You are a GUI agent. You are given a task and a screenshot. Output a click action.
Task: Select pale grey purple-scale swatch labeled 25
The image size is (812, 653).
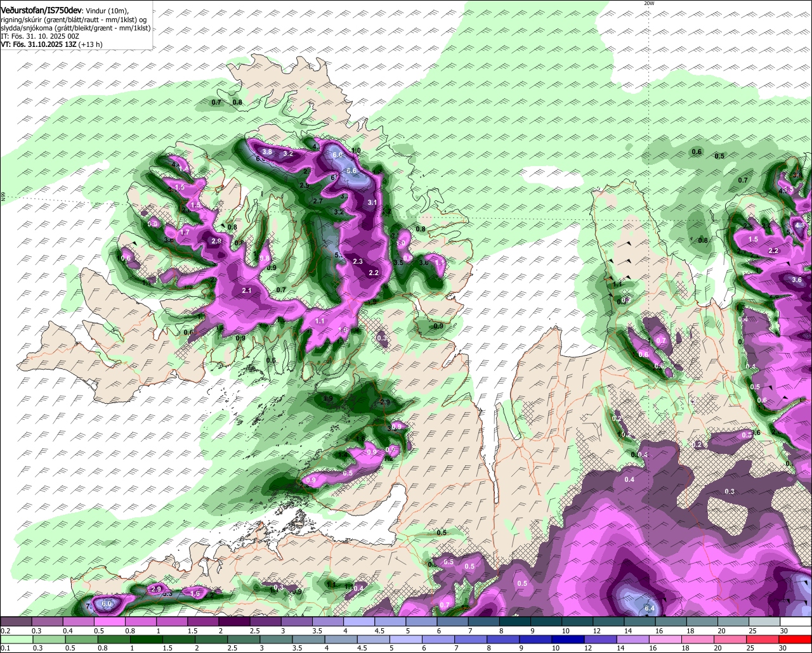[765, 622]
